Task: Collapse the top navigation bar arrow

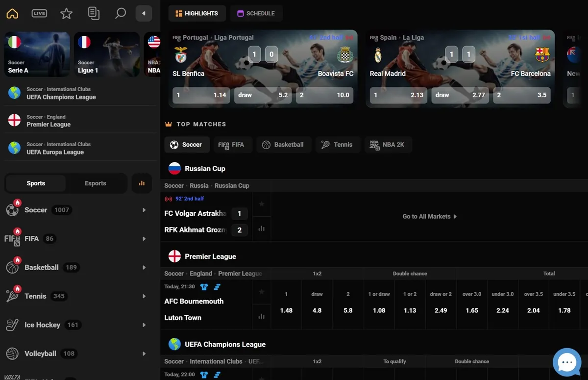Action: click(x=144, y=13)
